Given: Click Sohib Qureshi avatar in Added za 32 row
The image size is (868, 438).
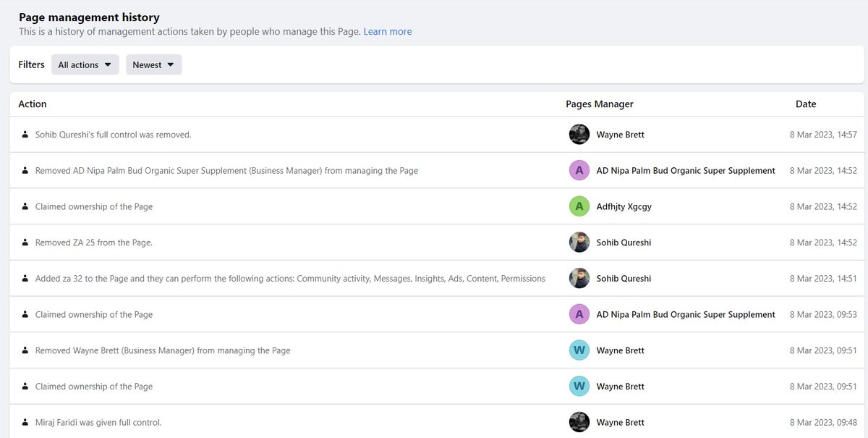Looking at the screenshot, I should 579,279.
